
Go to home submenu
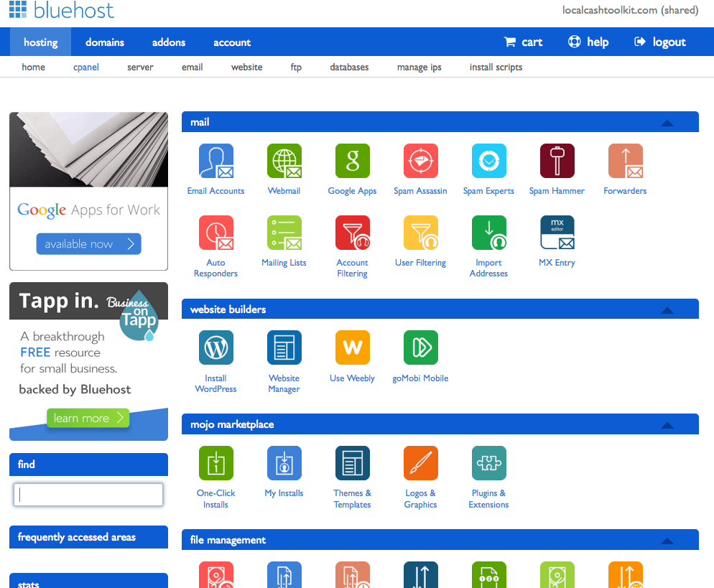33,67
